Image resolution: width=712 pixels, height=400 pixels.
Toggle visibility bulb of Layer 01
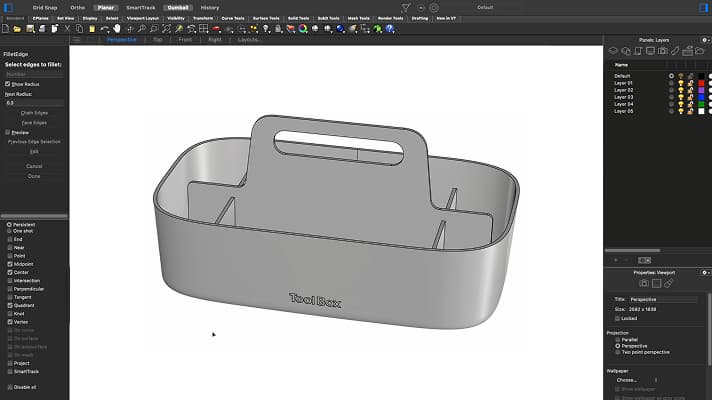(x=681, y=83)
